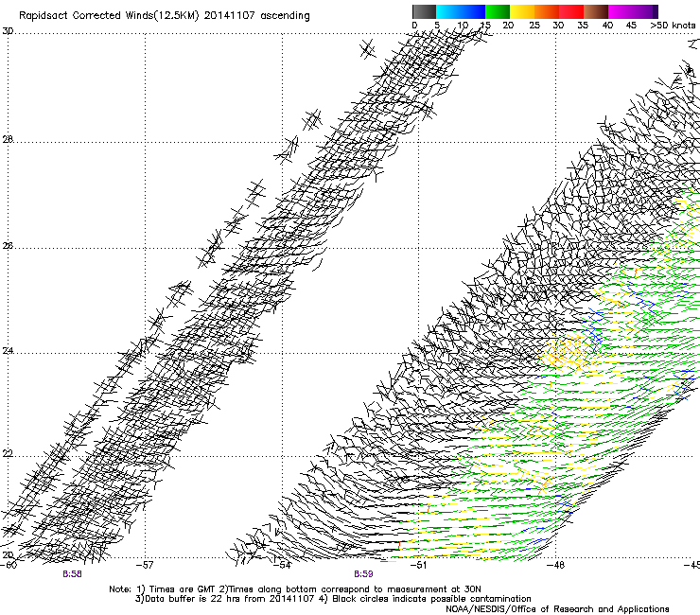Viewport: 700px width, 615px height.
Task: Click the '40' value under the color bar
Action: (607, 26)
